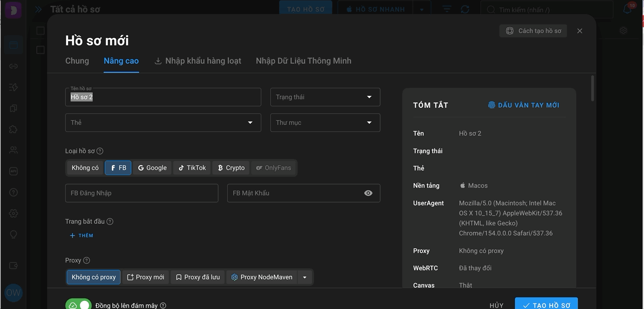Open the notifications bell with badge 10
This screenshot has height=309, width=644.
tap(627, 9)
